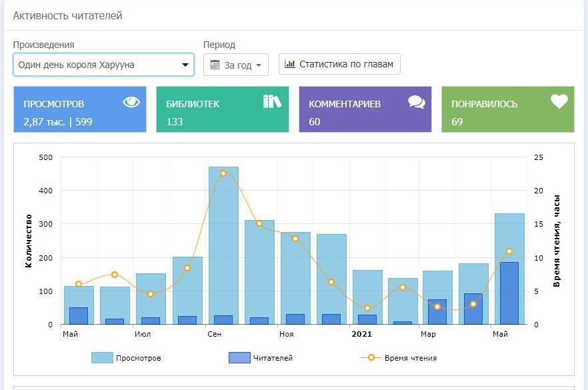Select the Библиотек 133 stat card
588x390 pixels.
coord(222,109)
